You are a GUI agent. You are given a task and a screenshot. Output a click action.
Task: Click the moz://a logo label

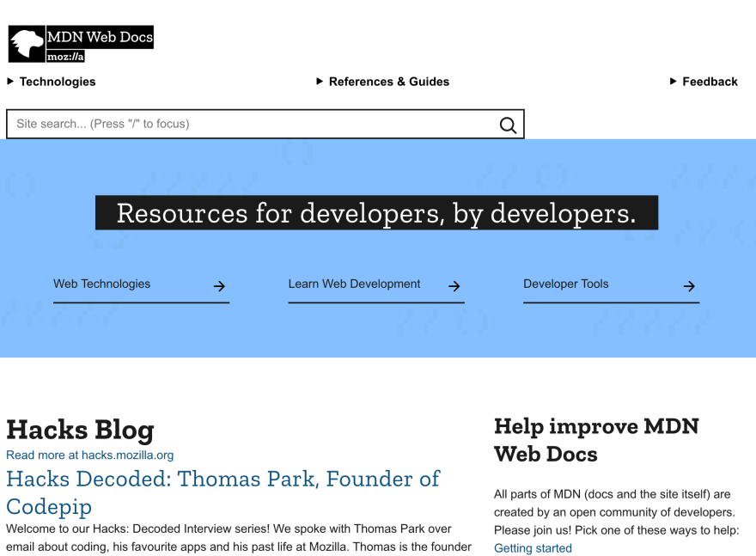(65, 57)
